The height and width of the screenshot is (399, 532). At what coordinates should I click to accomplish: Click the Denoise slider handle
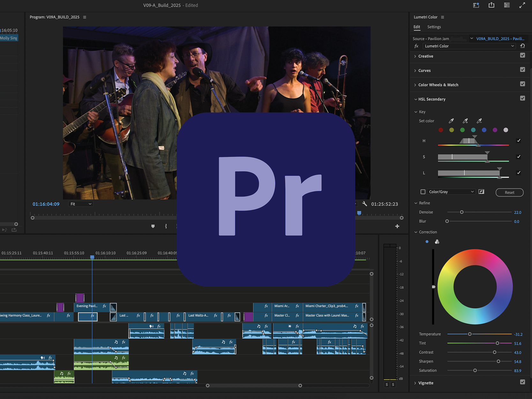pos(461,212)
